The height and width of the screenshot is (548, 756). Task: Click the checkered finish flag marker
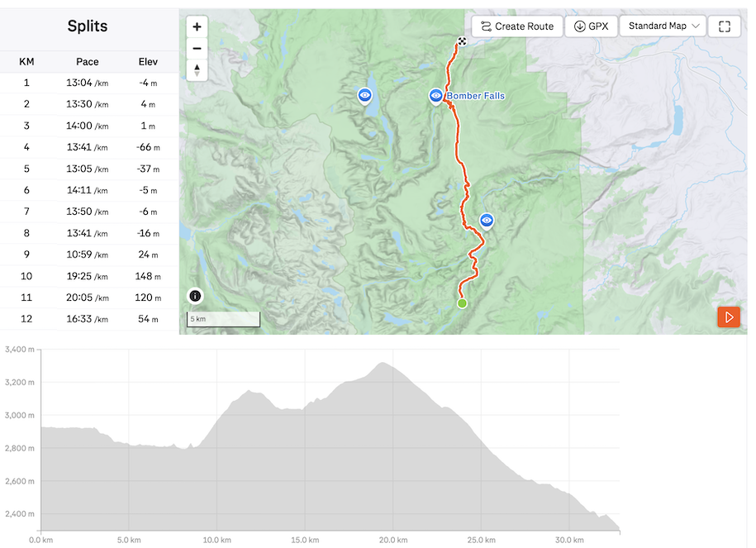461,41
